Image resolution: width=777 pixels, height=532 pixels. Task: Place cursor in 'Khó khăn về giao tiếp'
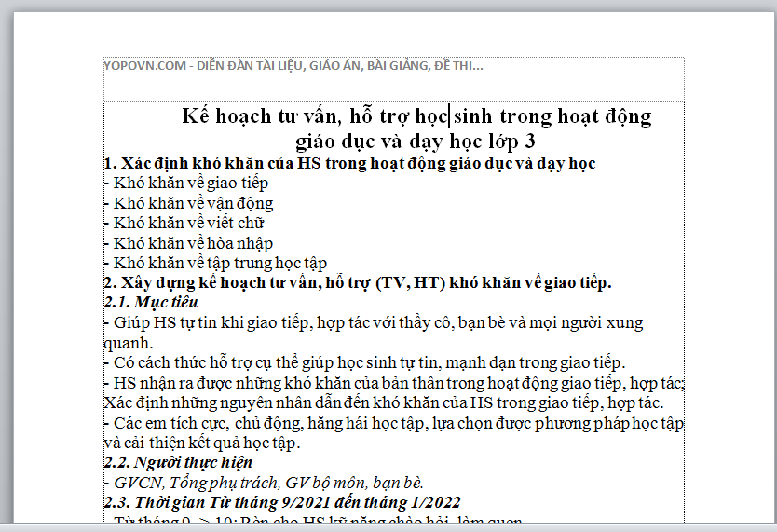(x=190, y=183)
